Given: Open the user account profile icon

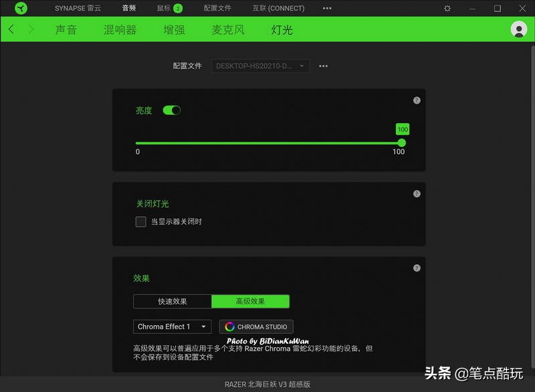Looking at the screenshot, I should [518, 29].
